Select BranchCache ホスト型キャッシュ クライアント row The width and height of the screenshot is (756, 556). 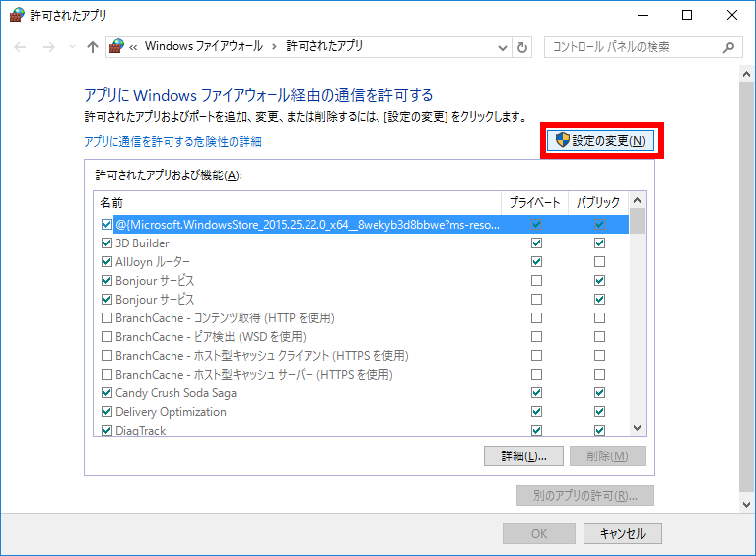pos(361,356)
